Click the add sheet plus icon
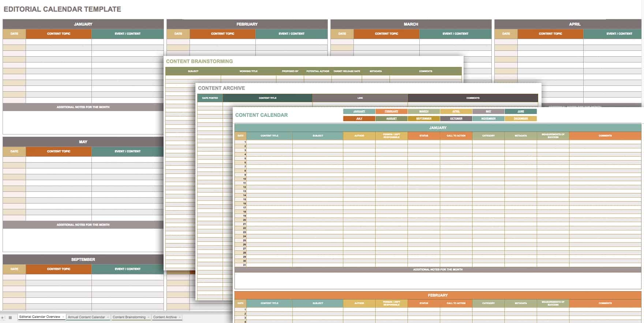 click(3, 318)
